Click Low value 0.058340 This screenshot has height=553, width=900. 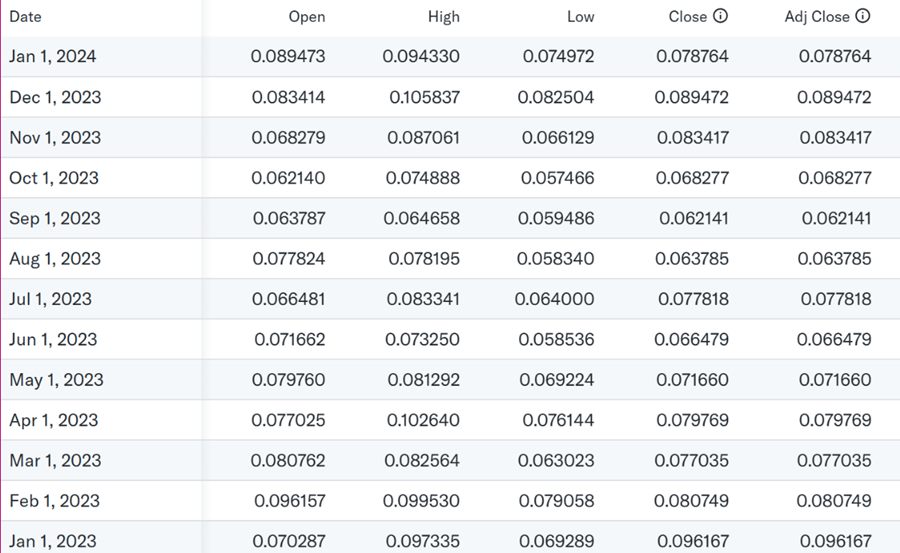tap(556, 258)
